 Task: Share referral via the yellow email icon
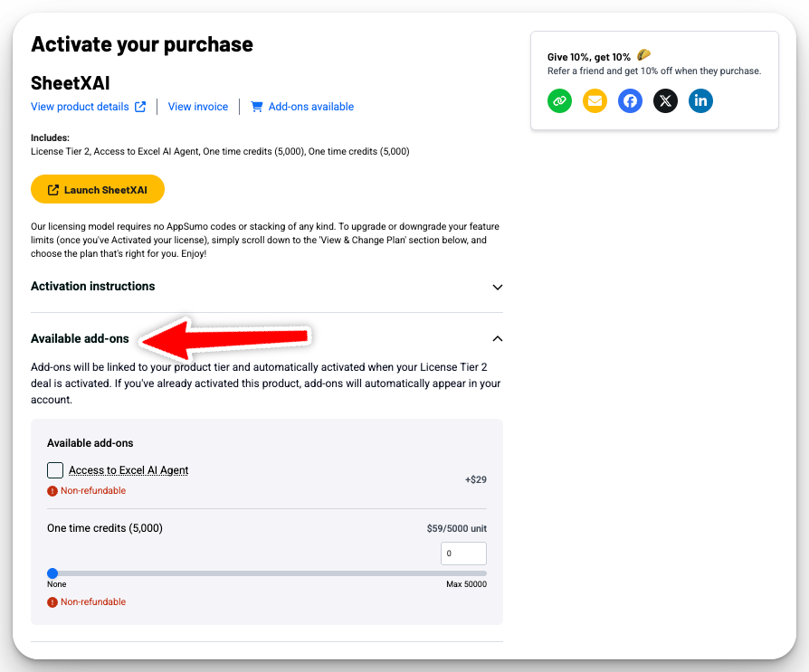point(595,100)
